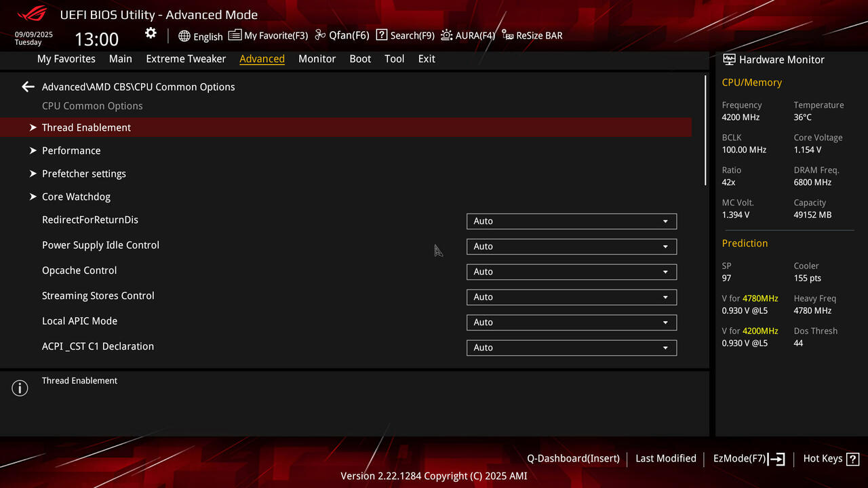Click the Last Modified button
This screenshot has width=868, height=488.
pos(666,459)
